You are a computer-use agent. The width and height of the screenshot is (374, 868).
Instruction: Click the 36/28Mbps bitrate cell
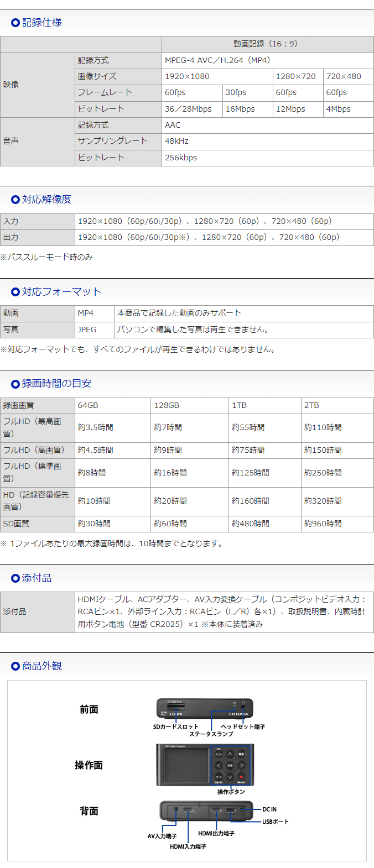(193, 109)
